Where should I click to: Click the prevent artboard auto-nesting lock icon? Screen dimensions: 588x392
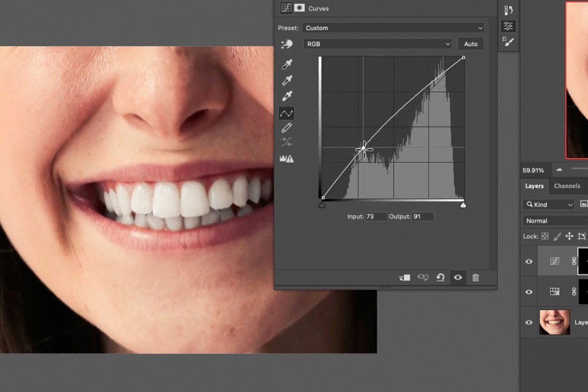(x=582, y=236)
